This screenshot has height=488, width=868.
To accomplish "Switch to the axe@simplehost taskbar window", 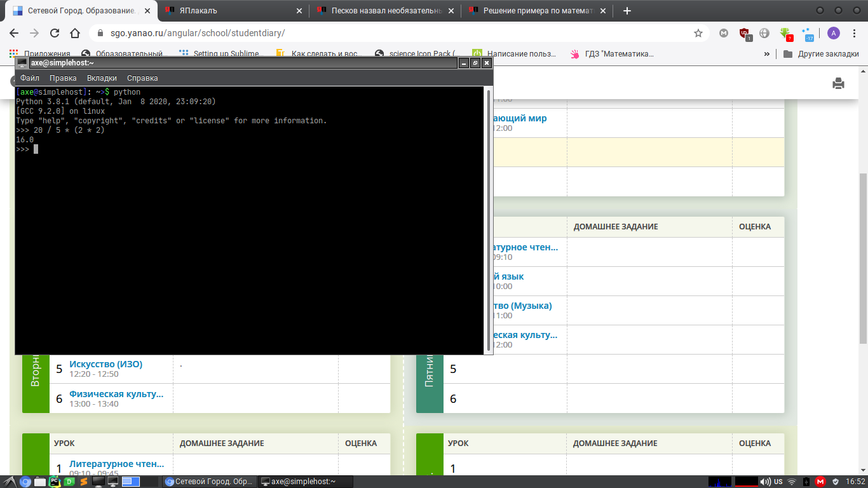I will click(306, 482).
